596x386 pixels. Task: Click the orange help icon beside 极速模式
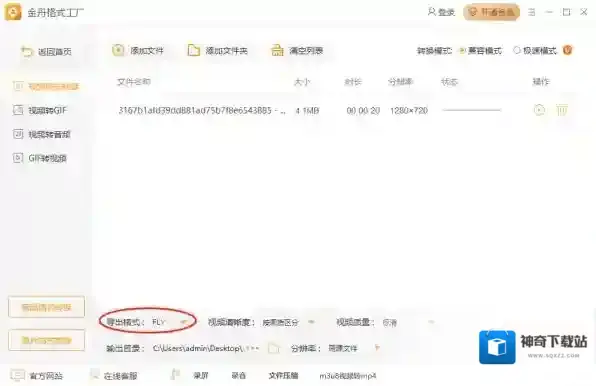click(567, 50)
